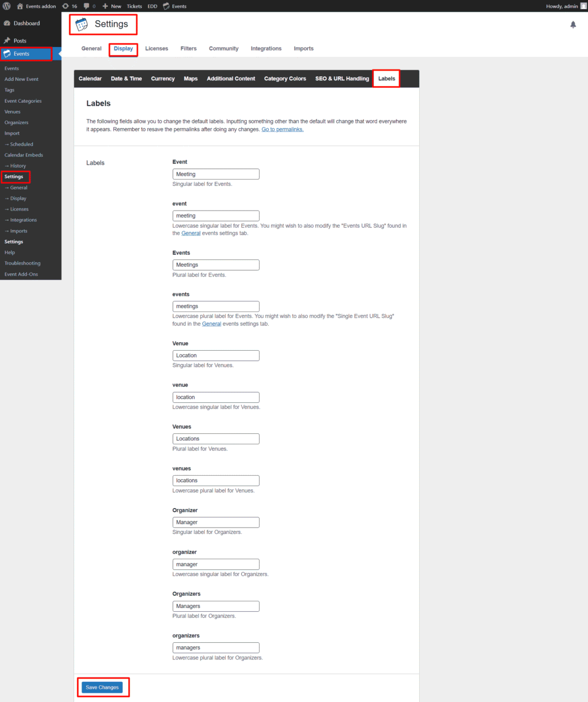This screenshot has width=588, height=702.
Task: Open Event Categories in sidebar
Action: pos(23,101)
